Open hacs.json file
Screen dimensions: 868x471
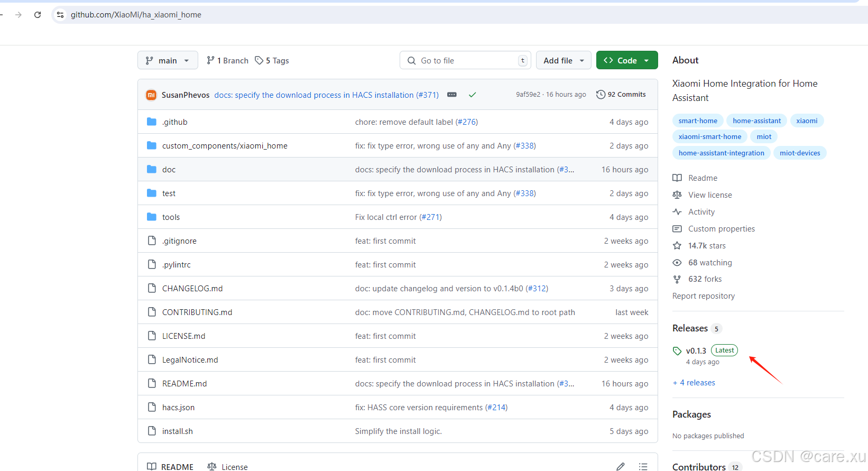178,407
